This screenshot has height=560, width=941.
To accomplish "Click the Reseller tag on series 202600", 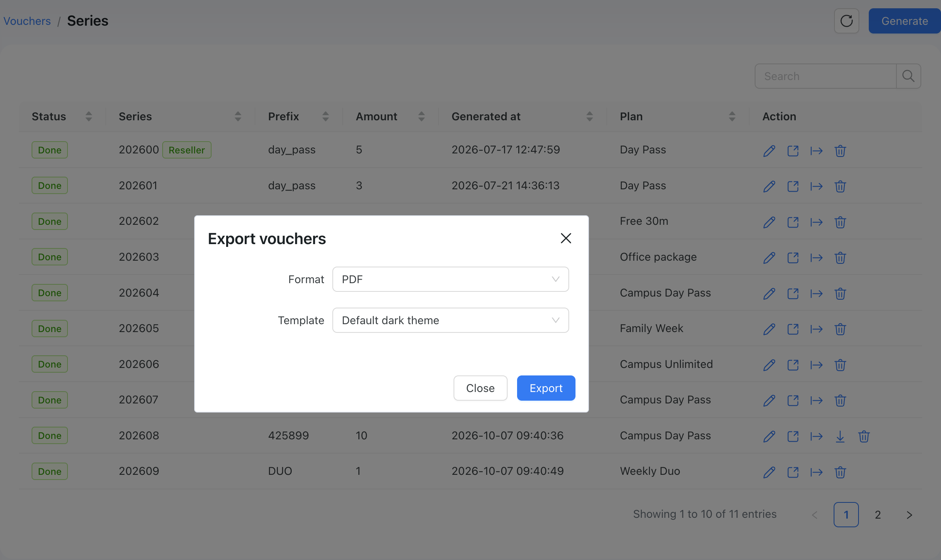I will (x=187, y=150).
